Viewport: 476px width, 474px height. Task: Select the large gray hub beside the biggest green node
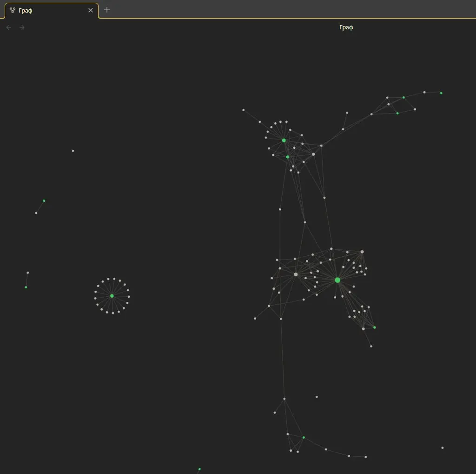click(296, 274)
